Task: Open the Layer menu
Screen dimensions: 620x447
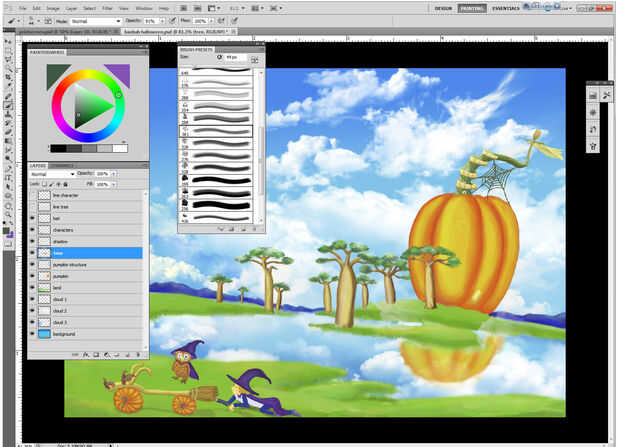Action: 71,8
